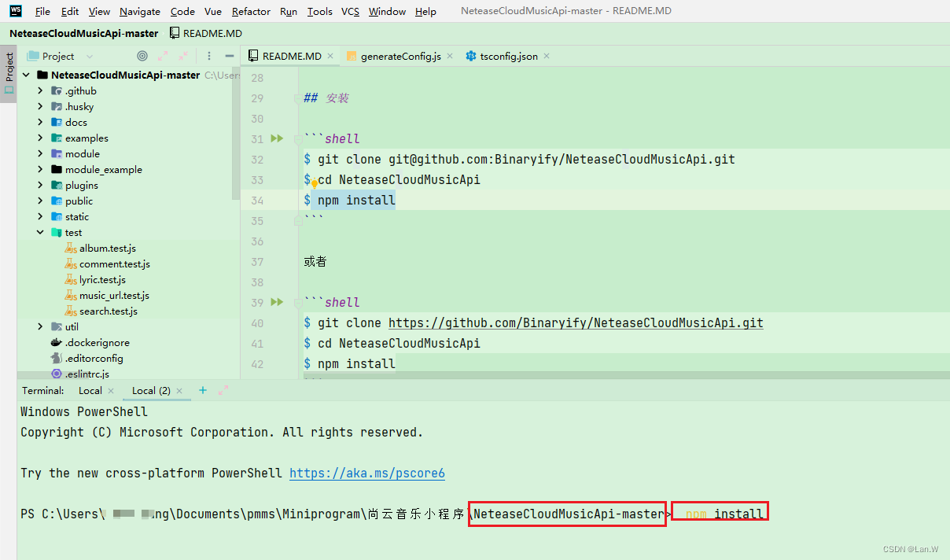Expand the module folder

point(40,154)
